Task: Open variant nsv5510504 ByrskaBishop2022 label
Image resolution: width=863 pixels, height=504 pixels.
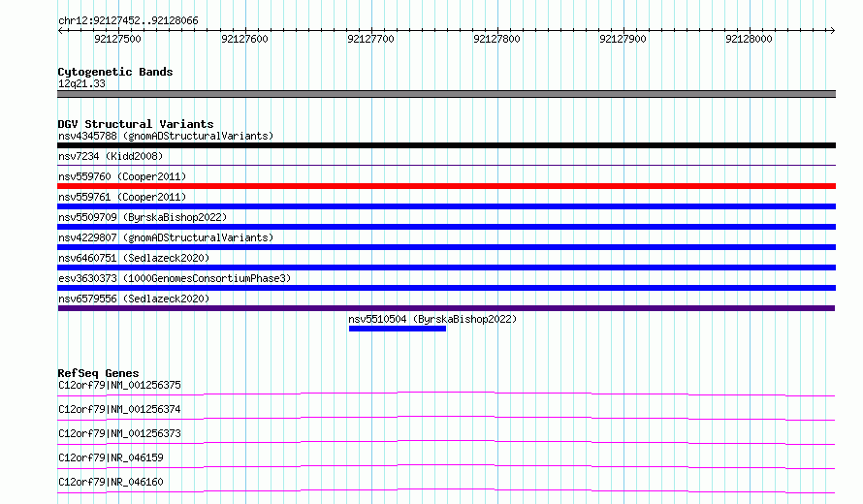Action: [x=432, y=319]
